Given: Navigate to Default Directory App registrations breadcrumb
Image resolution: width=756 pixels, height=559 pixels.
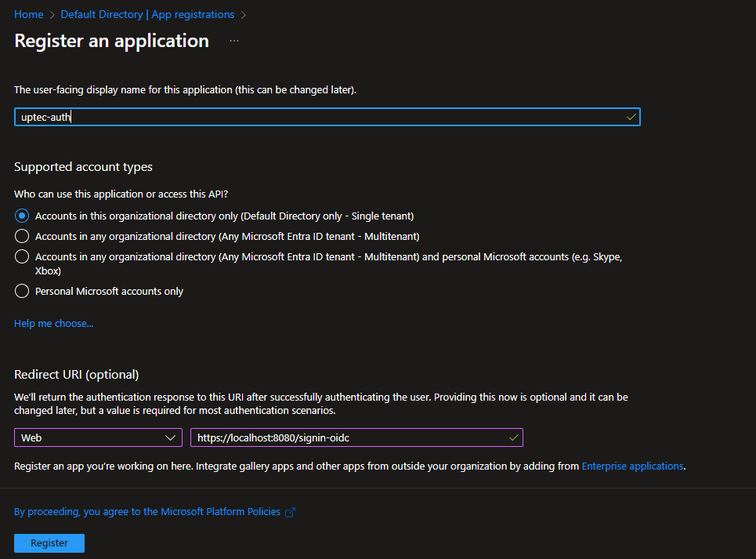Looking at the screenshot, I should tap(147, 15).
